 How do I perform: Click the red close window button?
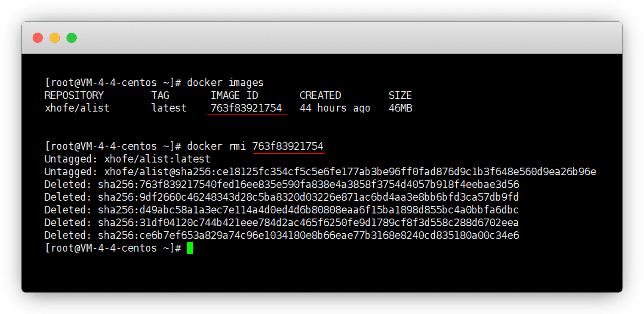click(x=38, y=38)
